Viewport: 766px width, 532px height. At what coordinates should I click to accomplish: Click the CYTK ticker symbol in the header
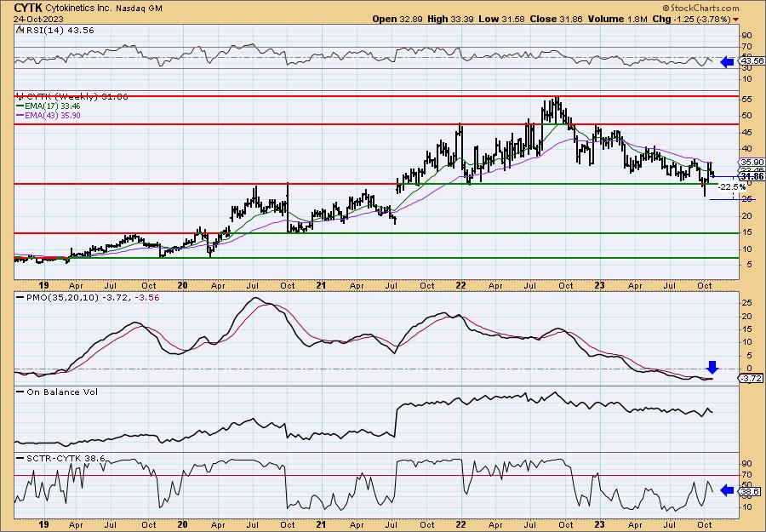point(28,8)
